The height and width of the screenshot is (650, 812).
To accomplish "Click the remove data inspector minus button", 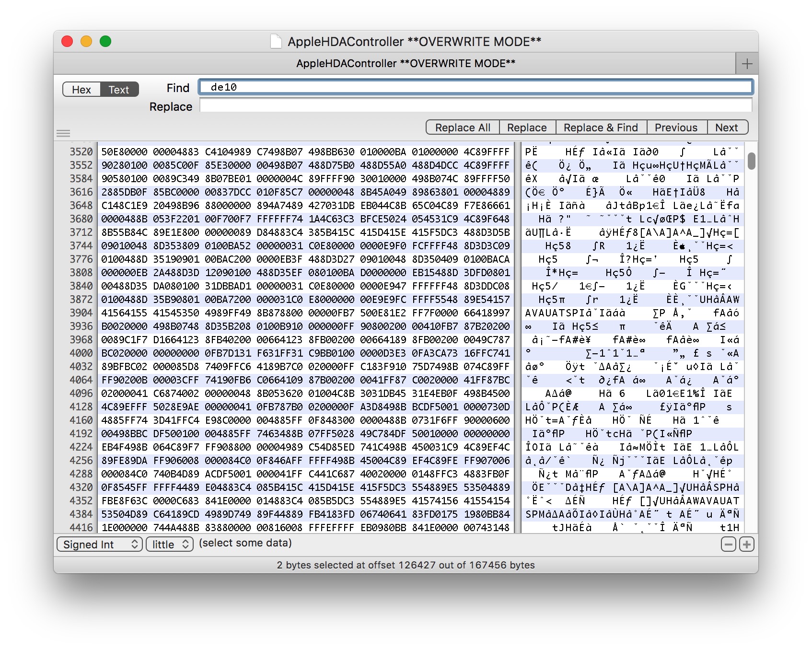I will [729, 544].
